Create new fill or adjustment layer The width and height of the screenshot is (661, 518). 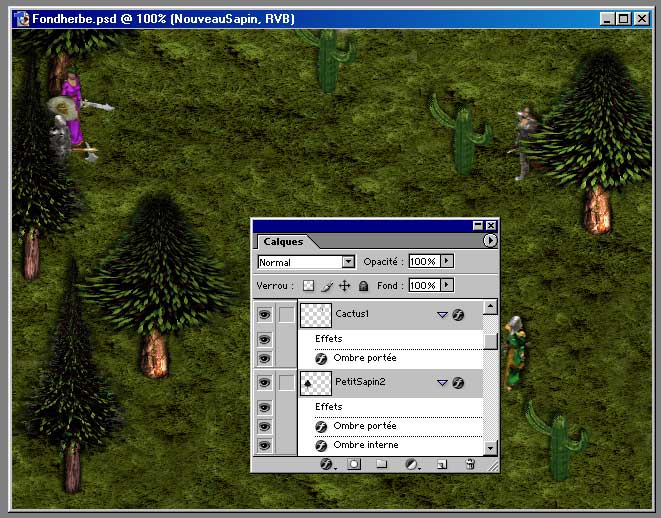point(411,464)
